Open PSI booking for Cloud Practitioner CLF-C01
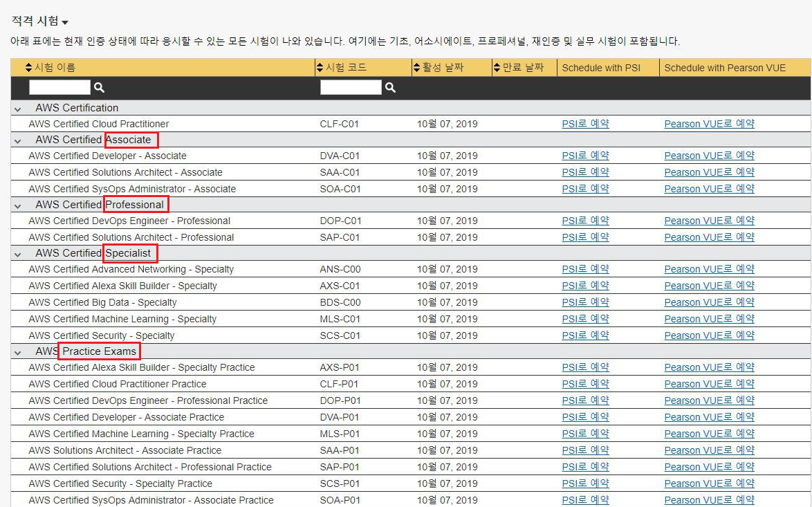The height and width of the screenshot is (507, 812). tap(585, 124)
